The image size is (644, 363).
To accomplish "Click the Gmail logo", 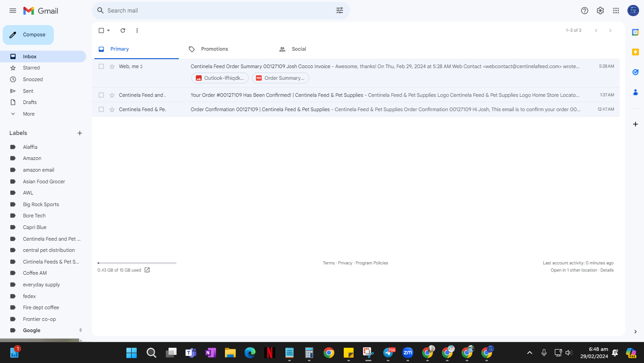I will [41, 11].
